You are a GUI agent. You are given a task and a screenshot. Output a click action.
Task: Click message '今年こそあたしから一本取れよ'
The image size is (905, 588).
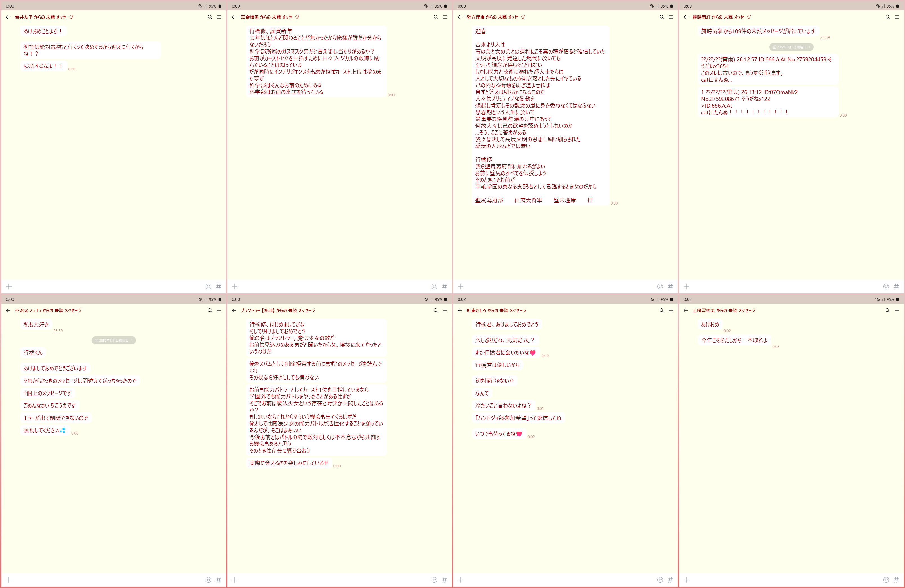pyautogui.click(x=734, y=340)
